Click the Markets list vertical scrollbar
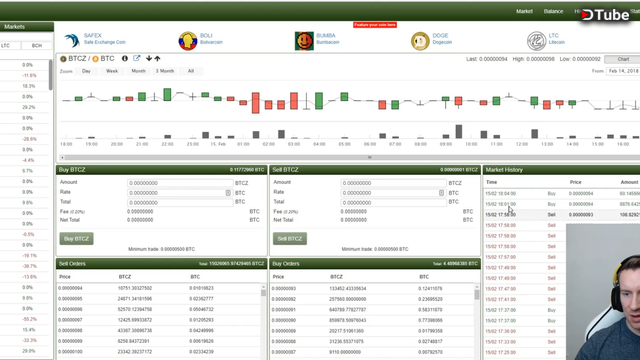The height and width of the screenshot is (360, 640). [50, 75]
